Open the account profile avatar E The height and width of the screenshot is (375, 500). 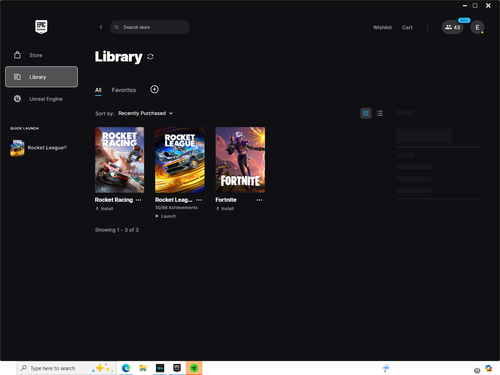(x=477, y=27)
